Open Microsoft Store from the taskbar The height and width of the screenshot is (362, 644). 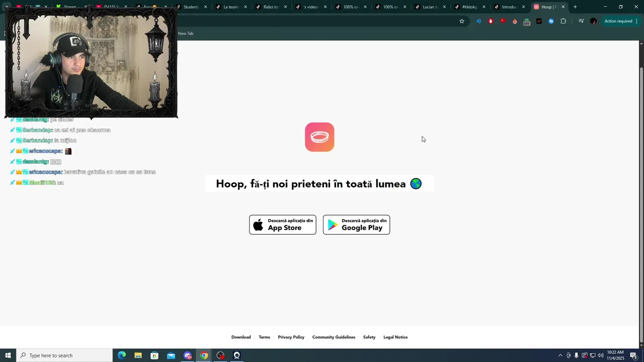[154, 355]
